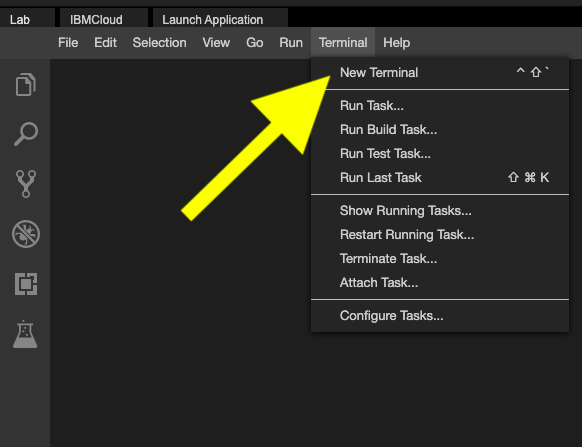Viewport: 582px width, 447px height.
Task: Open the Run menu
Action: tap(291, 43)
